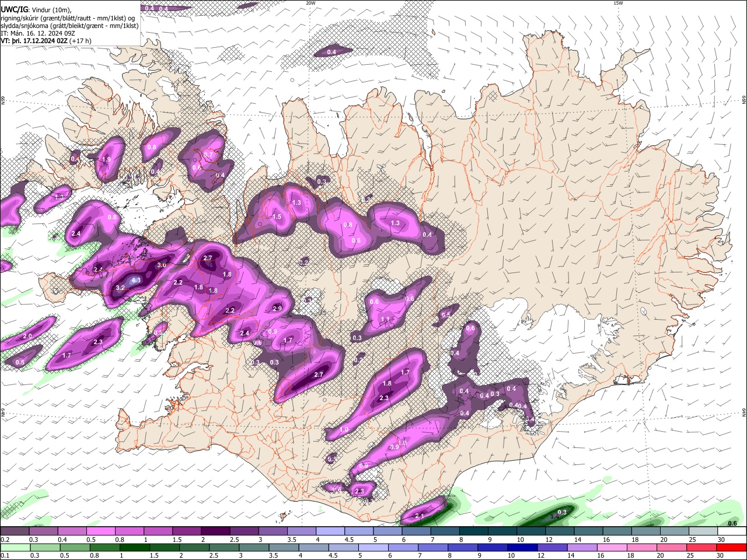The width and height of the screenshot is (747, 560).
Task: Select navy blue bottom-row swatch between 10 and 12
Action: (x=523, y=547)
